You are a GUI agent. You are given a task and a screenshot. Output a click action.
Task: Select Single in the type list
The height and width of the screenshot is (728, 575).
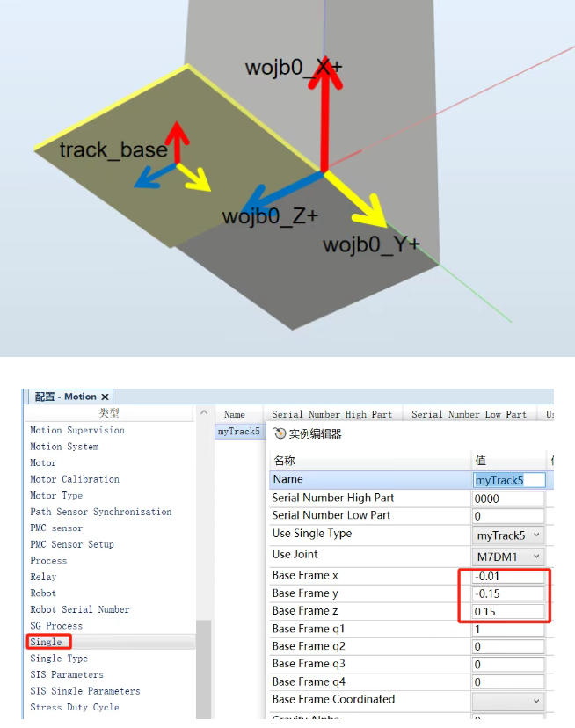[x=47, y=642]
